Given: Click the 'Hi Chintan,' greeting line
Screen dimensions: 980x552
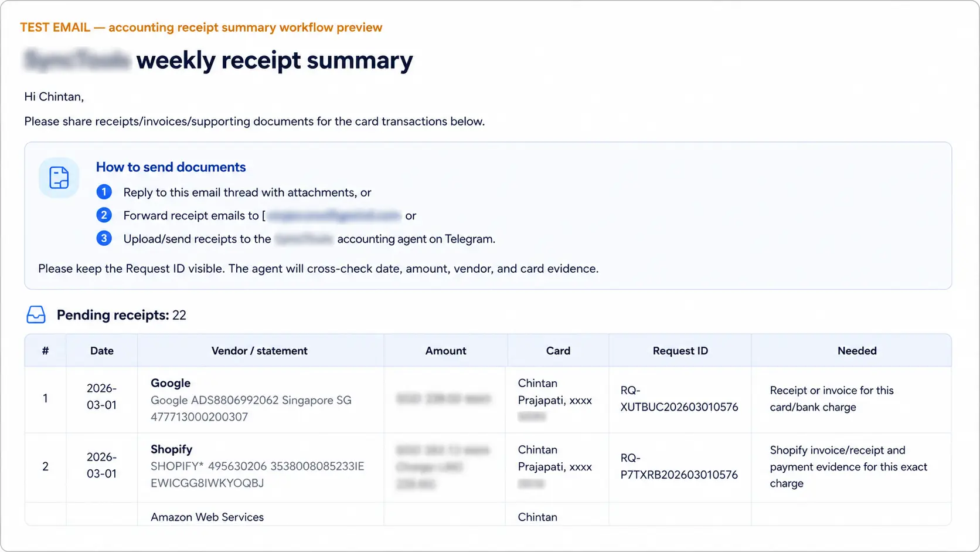Looking at the screenshot, I should pos(54,97).
